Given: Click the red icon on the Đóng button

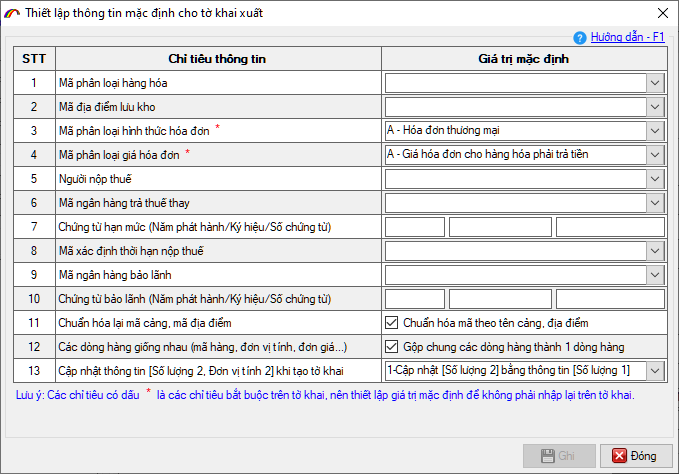Looking at the screenshot, I should pyautogui.click(x=619, y=455).
